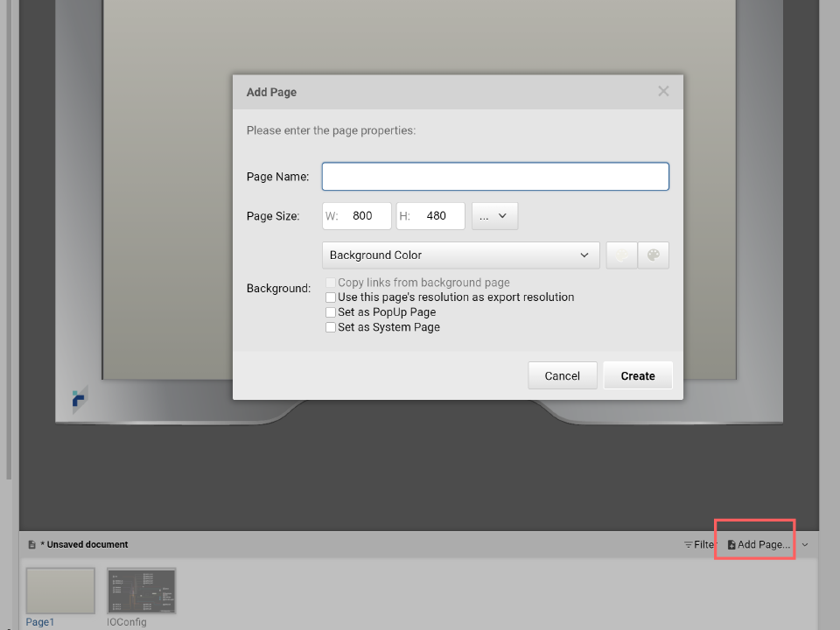Screen dimensions: 840x630
Task: Open the page size presets dropdown
Action: point(494,216)
